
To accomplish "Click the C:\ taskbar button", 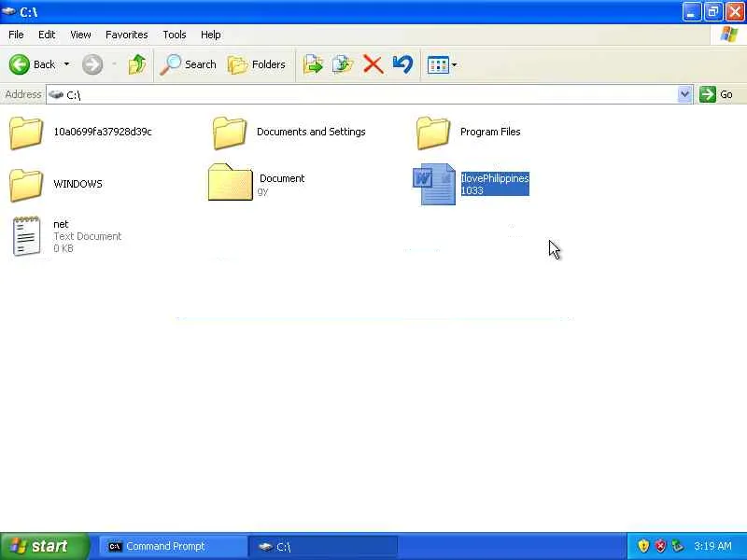I will coord(323,547).
